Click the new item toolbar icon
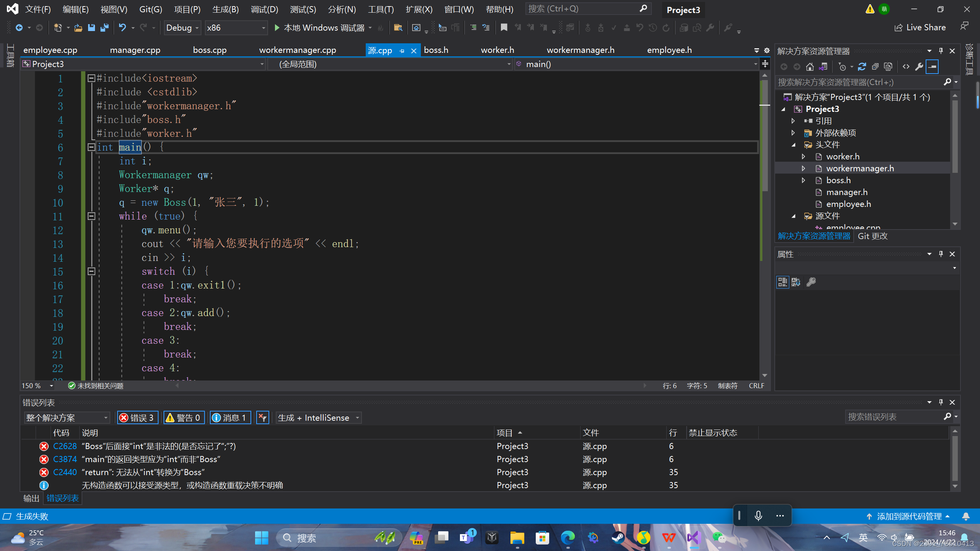The image size is (980, 551). 58,28
